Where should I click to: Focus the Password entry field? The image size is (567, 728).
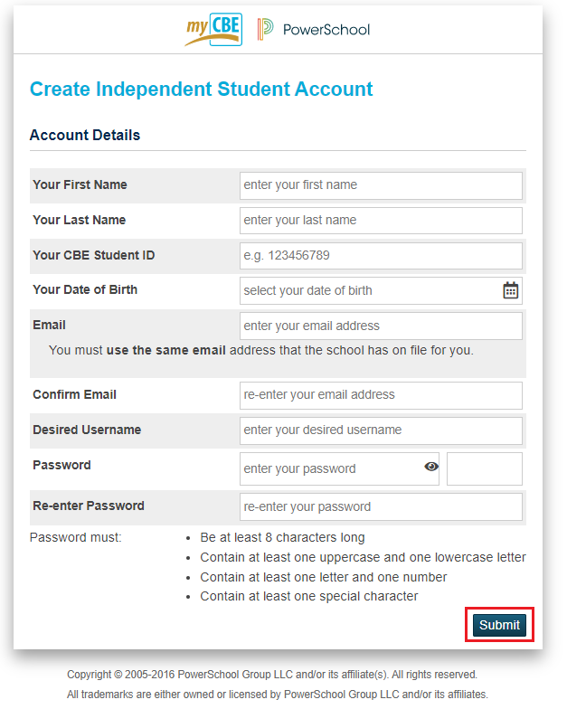(330, 469)
